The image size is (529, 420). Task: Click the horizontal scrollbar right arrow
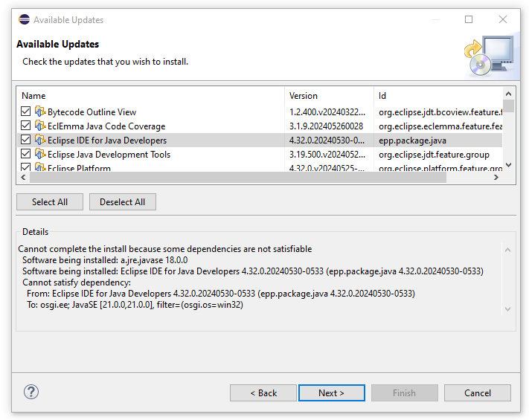(496, 178)
